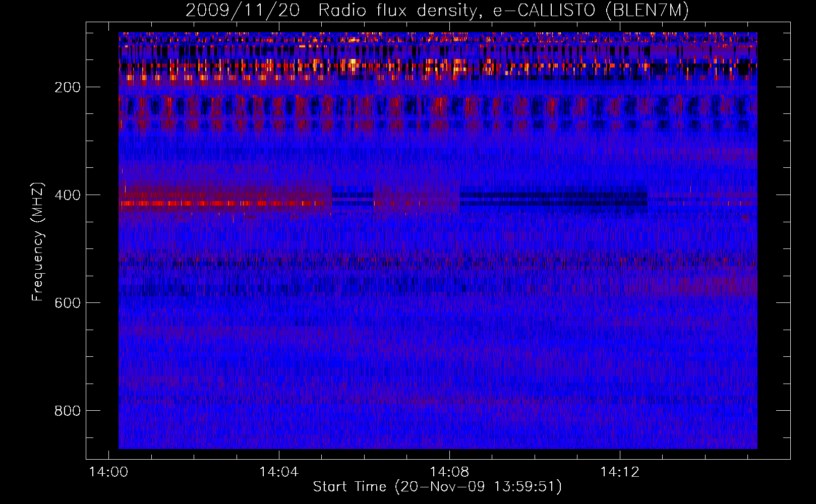Click the 14:04 time tick label
Screen dimensions: 816x504
tap(279, 472)
